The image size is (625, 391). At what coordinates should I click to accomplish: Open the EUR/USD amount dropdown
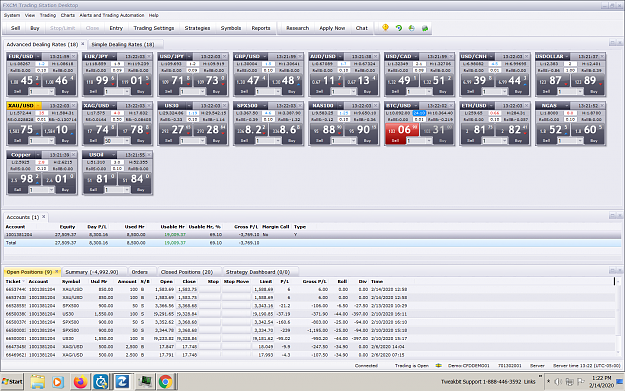pyautogui.click(x=51, y=92)
